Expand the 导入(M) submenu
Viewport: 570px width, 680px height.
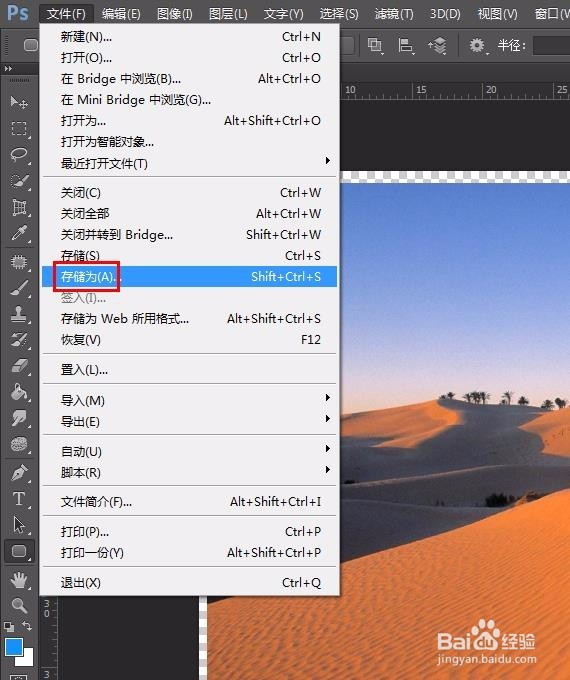(x=328, y=398)
